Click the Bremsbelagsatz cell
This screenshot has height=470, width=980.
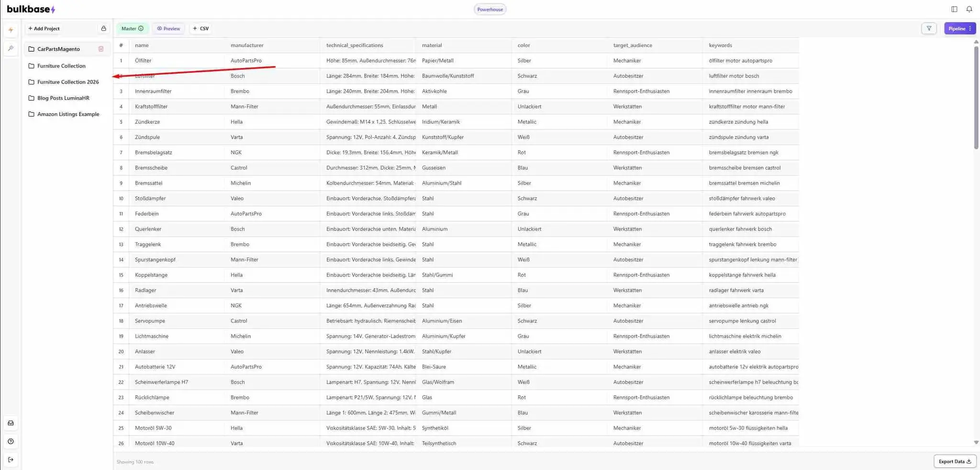[x=177, y=152]
